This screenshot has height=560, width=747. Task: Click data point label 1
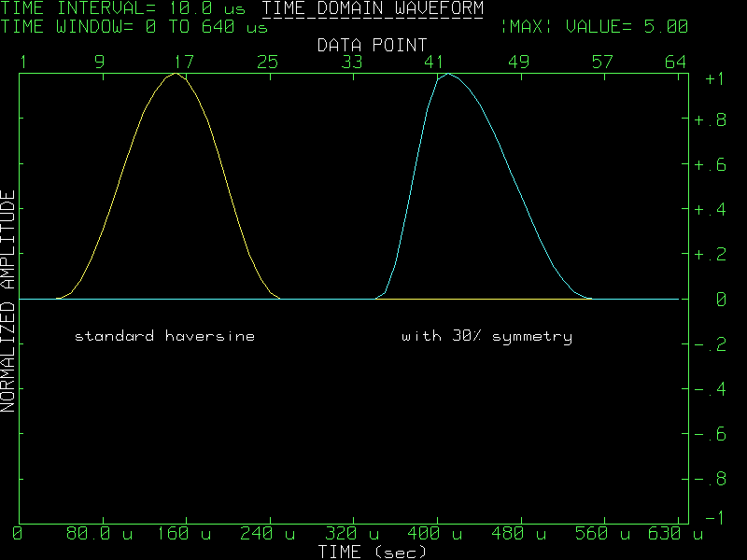coord(22,63)
